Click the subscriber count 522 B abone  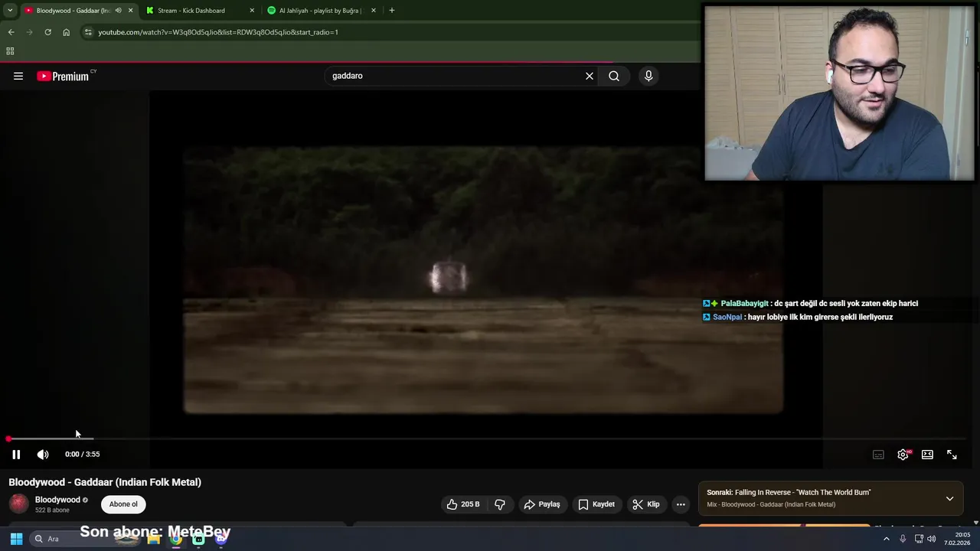[x=52, y=510]
